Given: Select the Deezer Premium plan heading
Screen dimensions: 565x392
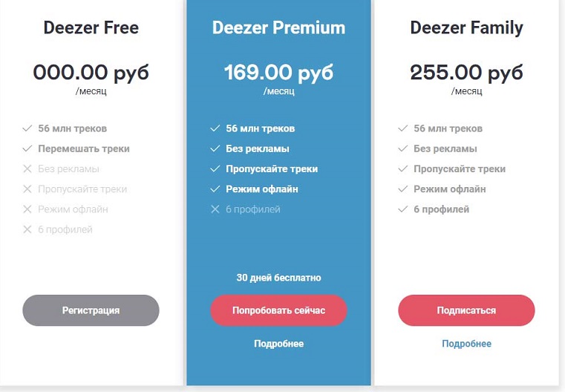Looking at the screenshot, I should point(278,27).
